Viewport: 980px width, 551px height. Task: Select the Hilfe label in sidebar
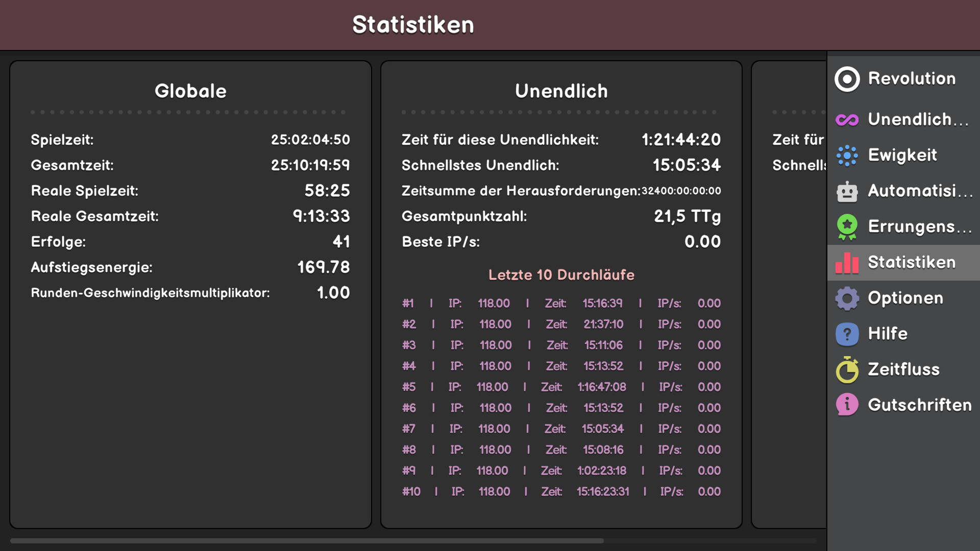click(x=888, y=334)
